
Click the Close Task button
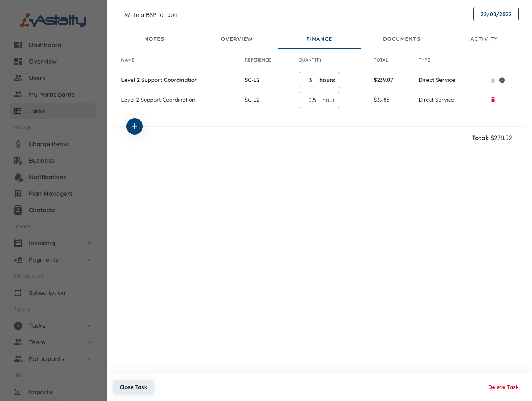tap(133, 387)
